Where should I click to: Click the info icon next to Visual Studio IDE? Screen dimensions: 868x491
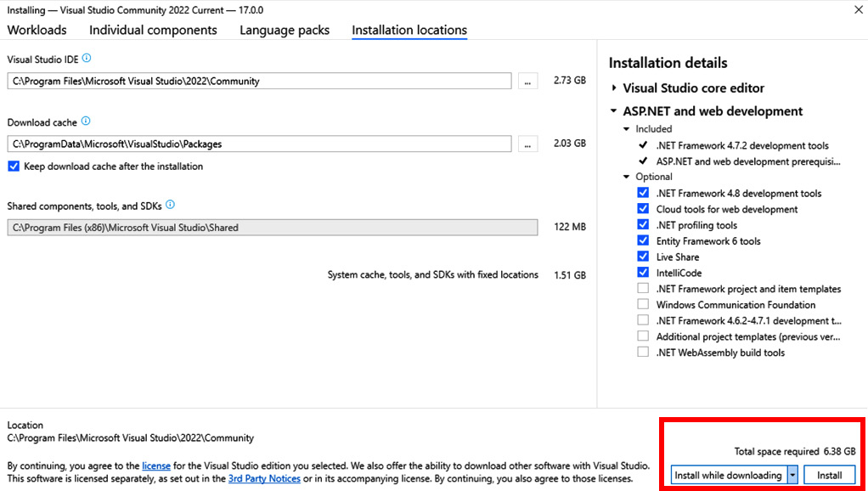coord(87,58)
